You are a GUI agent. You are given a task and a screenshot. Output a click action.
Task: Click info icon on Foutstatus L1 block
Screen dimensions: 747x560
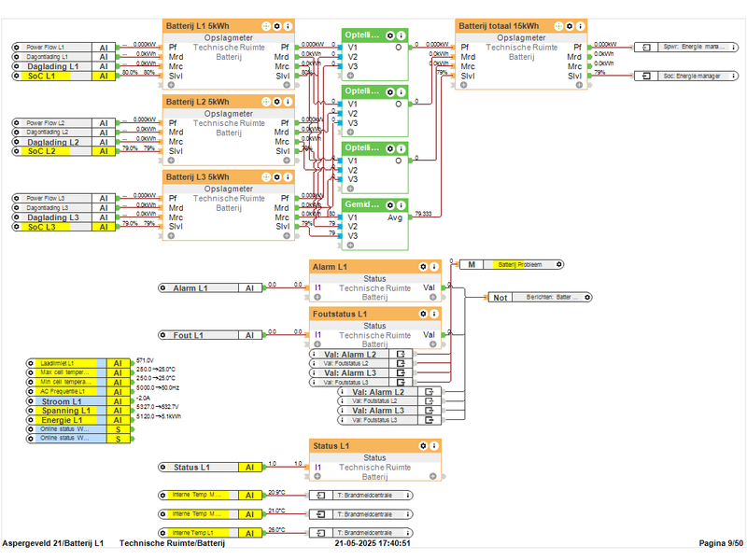[434, 314]
